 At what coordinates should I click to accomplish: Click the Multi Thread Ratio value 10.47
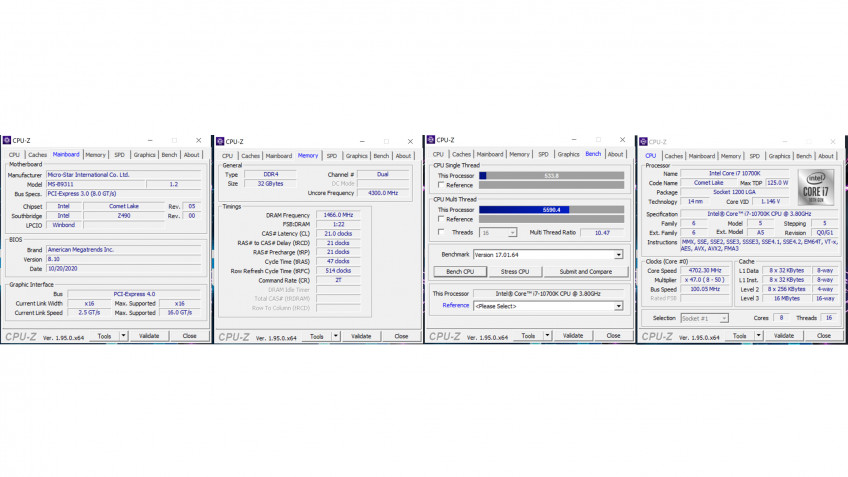[x=602, y=233]
